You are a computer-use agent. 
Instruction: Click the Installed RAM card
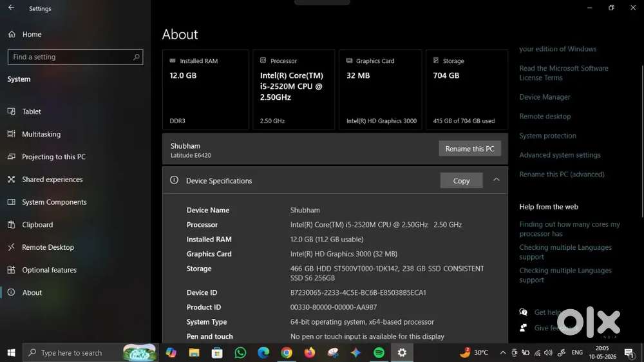205,90
